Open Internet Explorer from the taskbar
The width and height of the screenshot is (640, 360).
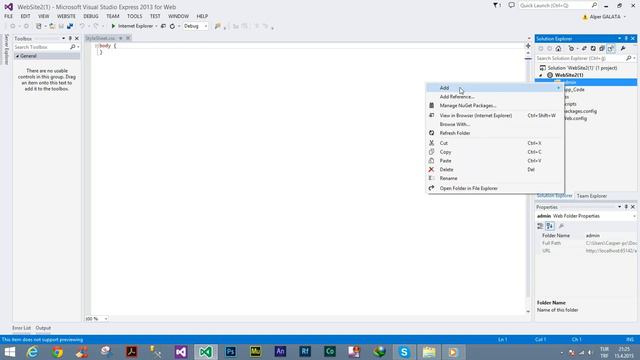[x=33, y=352]
